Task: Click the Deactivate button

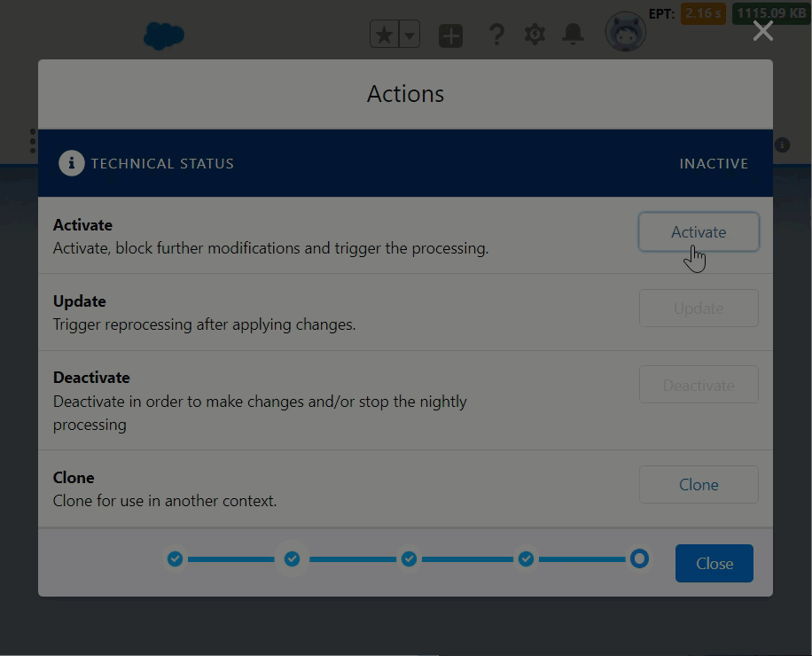Action: (x=699, y=386)
